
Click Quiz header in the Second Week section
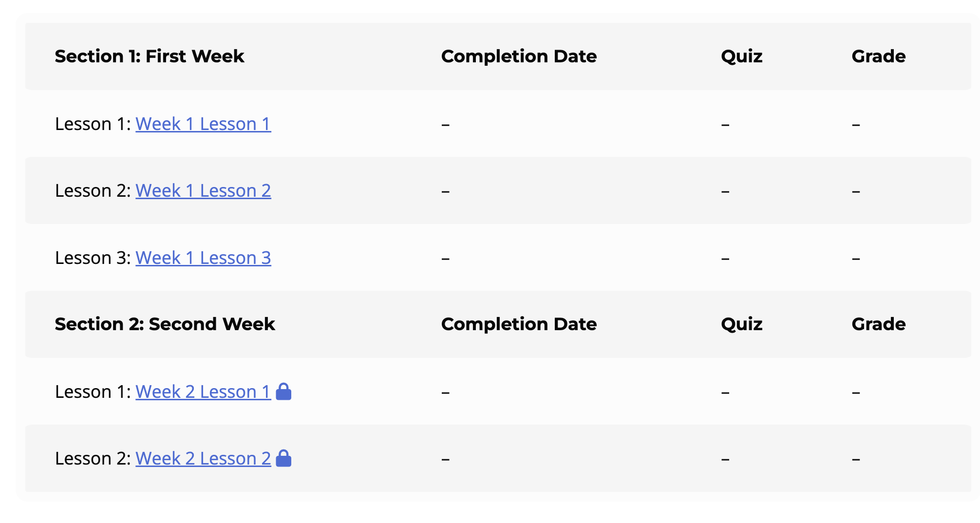point(741,324)
